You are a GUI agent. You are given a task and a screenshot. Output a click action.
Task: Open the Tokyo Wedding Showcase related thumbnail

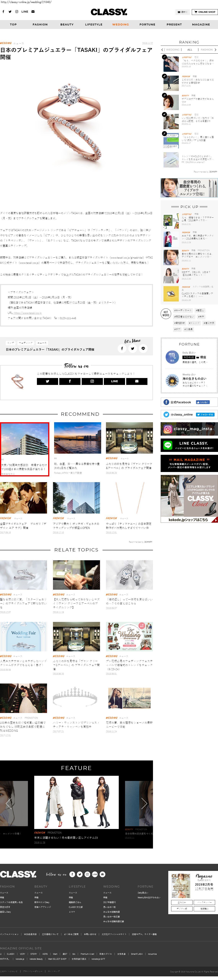click(x=129, y=636)
